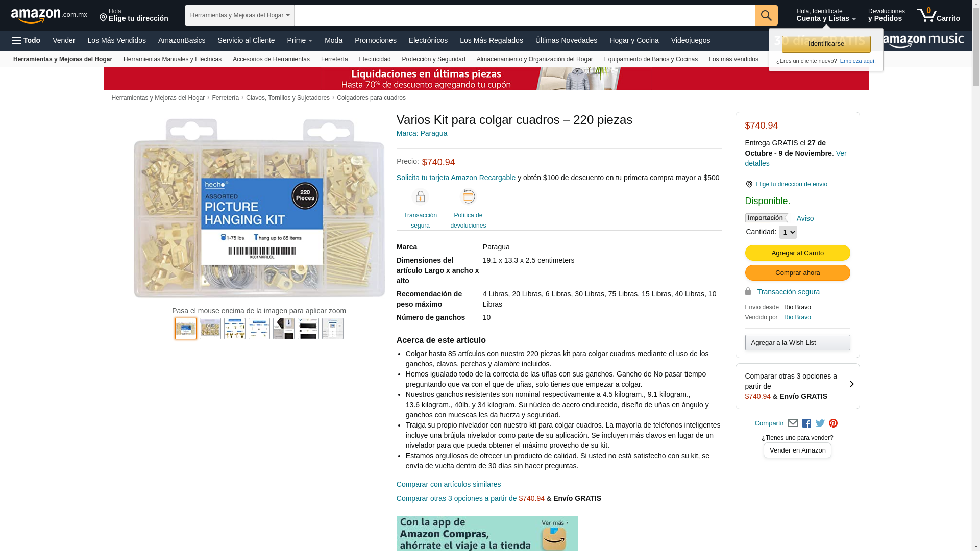Click inside the search input field
The image size is (980, 551).
coord(524,15)
